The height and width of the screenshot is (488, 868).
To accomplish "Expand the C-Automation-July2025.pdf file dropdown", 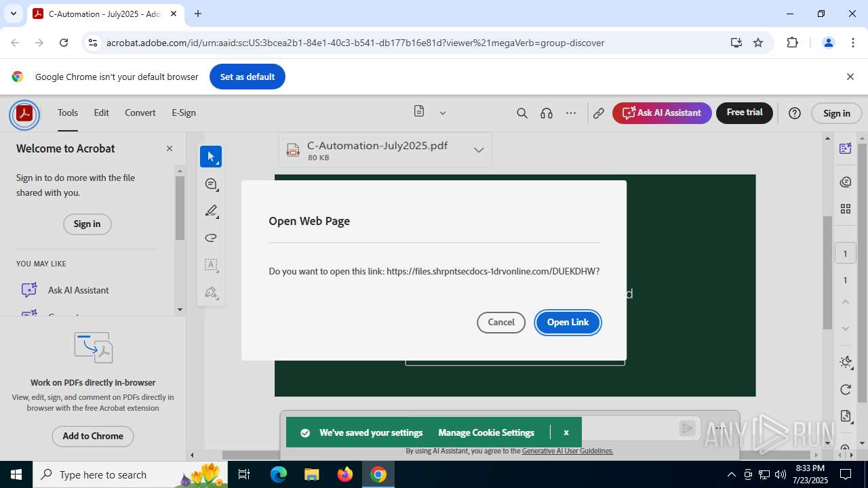I will point(479,150).
